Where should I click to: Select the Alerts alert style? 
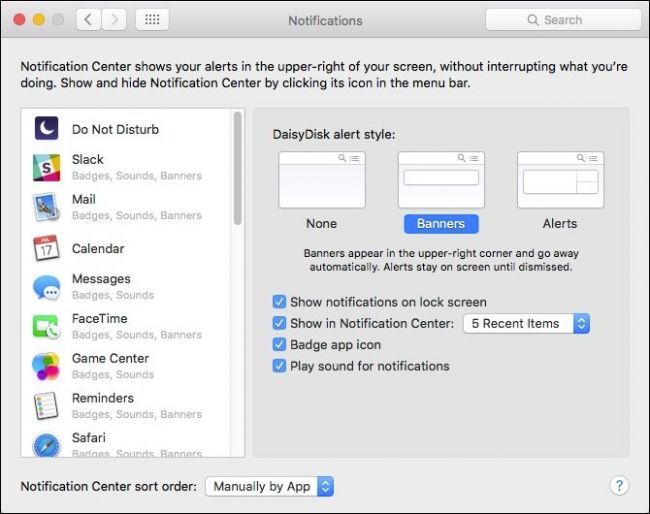pos(560,223)
